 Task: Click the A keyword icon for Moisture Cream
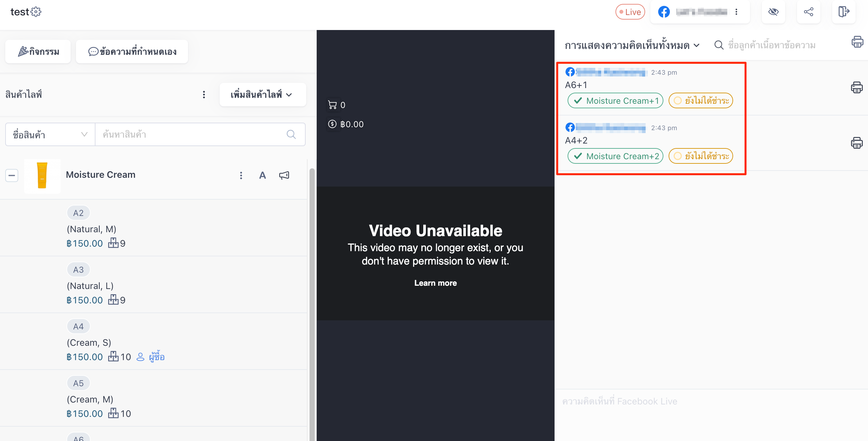[263, 175]
